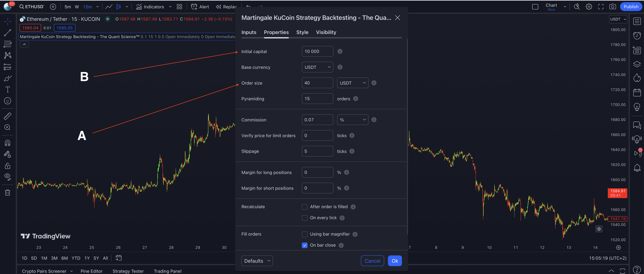Select the Text annotation tool
Screen dimensions: 644x274
pyautogui.click(x=8, y=90)
